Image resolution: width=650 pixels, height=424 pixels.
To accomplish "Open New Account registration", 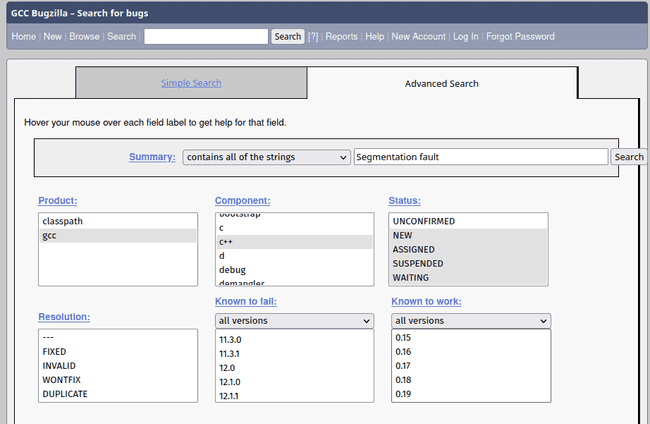I will [x=419, y=36].
